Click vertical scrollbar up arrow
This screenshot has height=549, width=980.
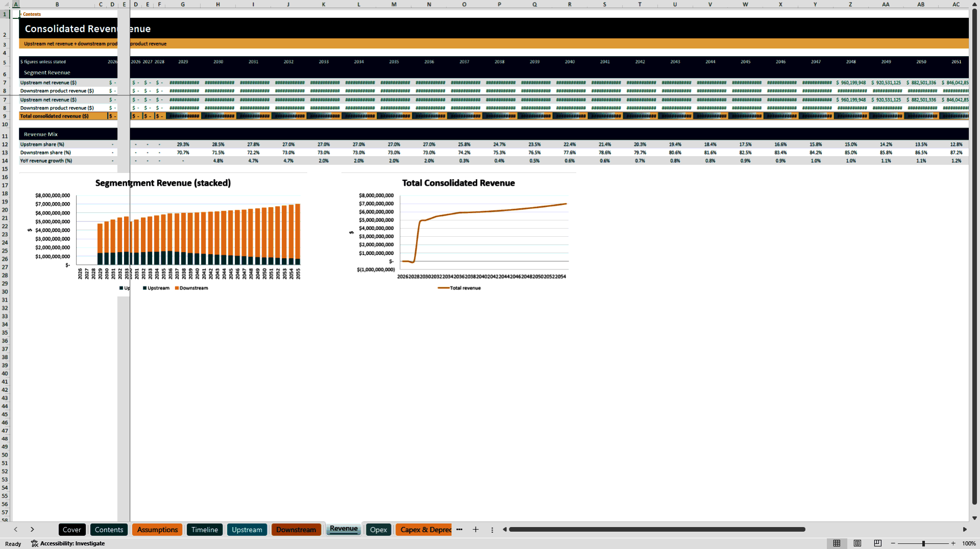tap(974, 4)
